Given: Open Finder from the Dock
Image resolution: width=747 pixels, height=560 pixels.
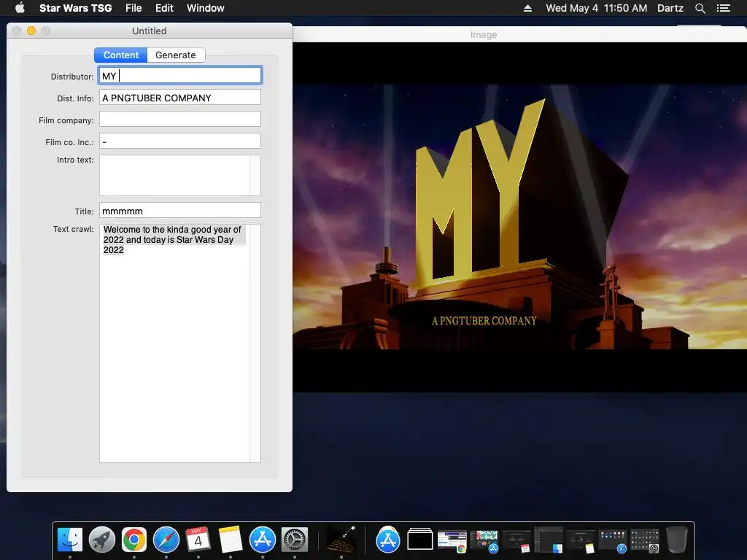Looking at the screenshot, I should point(70,540).
